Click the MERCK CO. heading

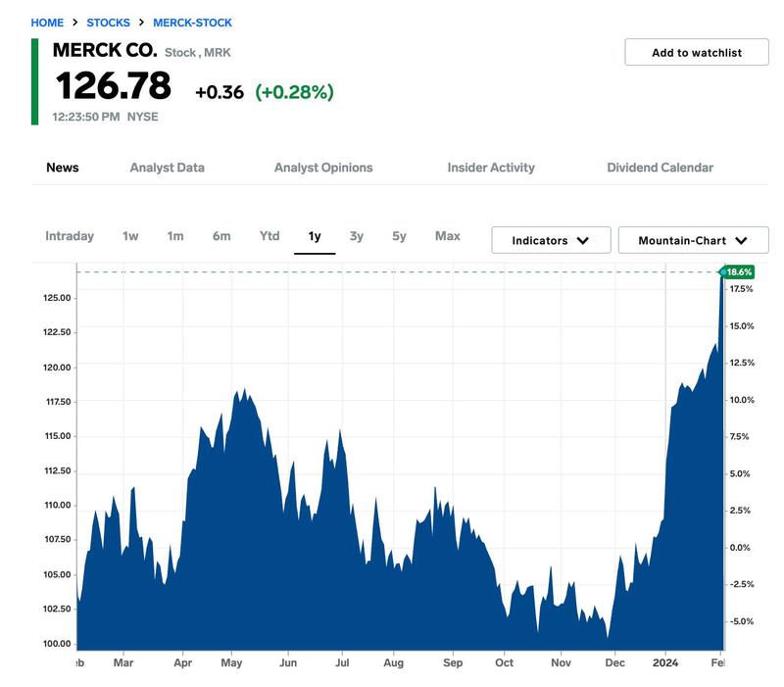(x=105, y=51)
